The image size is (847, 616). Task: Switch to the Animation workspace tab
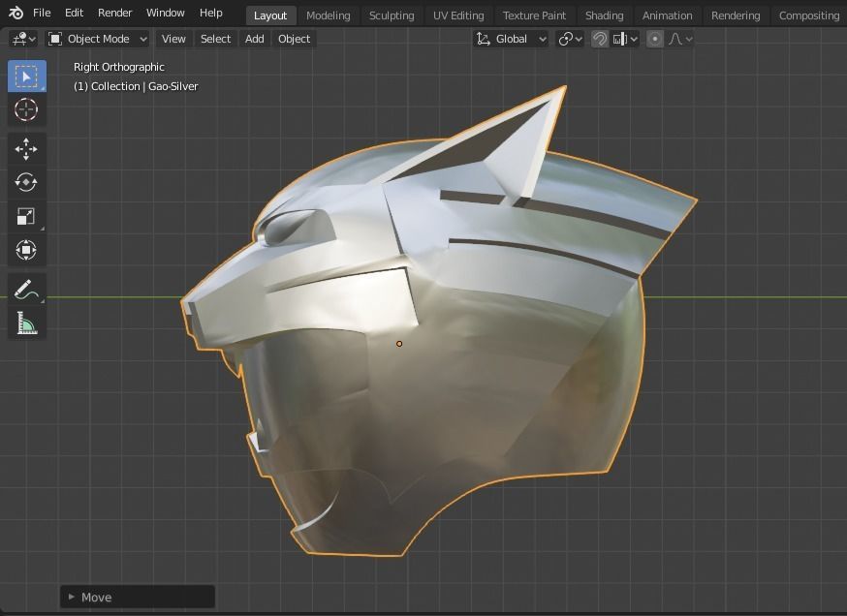[667, 15]
